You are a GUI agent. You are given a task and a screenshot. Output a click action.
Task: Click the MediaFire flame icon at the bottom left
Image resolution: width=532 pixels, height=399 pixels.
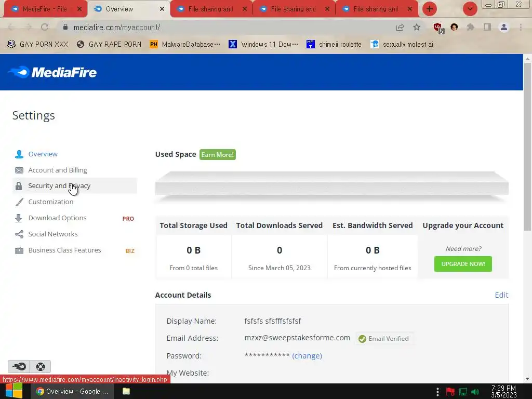pos(19,366)
